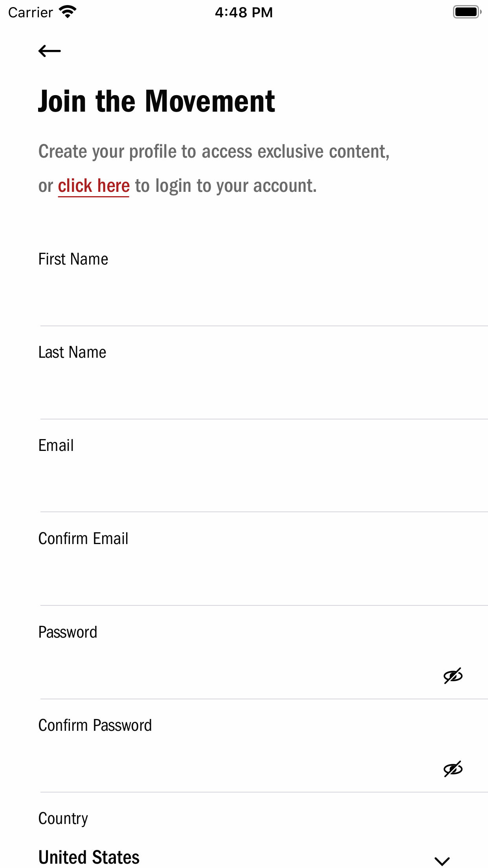Tap the 4:48 PM status bar clock
The height and width of the screenshot is (868, 488).
[244, 12]
